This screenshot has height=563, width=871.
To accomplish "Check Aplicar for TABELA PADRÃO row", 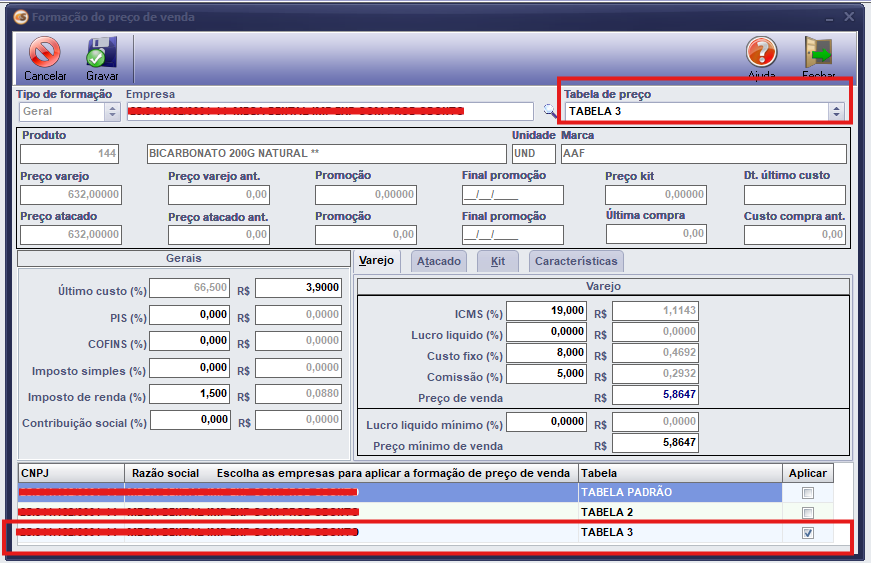I will 808,493.
